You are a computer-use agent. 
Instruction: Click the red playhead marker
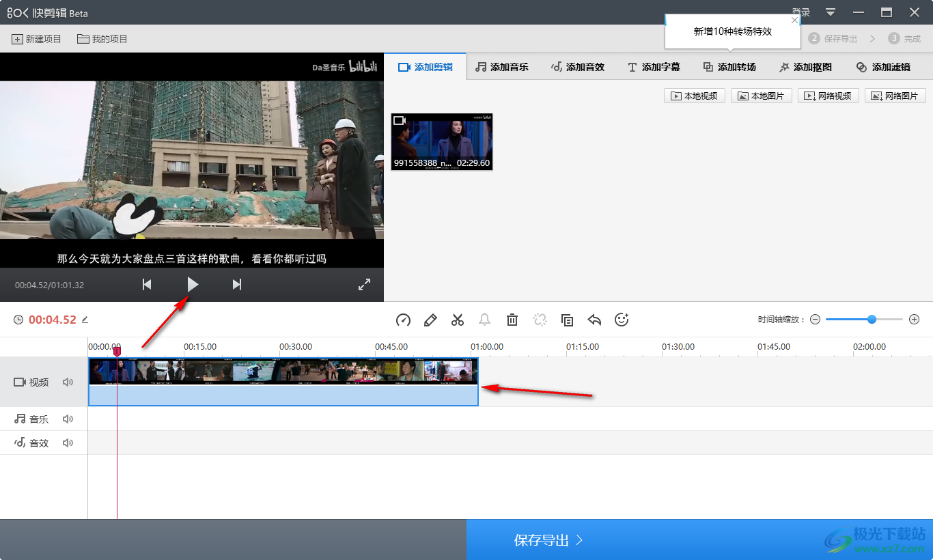pyautogui.click(x=117, y=351)
